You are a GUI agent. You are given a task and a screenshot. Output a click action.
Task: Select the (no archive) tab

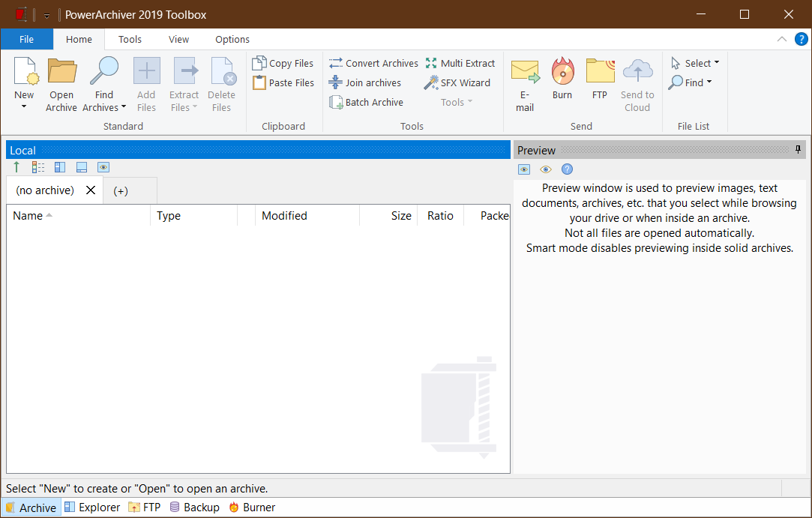(45, 190)
